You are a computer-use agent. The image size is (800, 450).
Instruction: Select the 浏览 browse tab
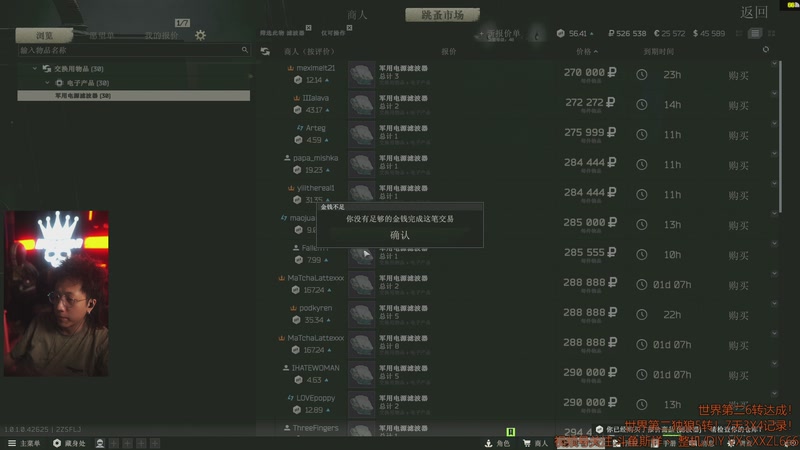click(x=44, y=35)
